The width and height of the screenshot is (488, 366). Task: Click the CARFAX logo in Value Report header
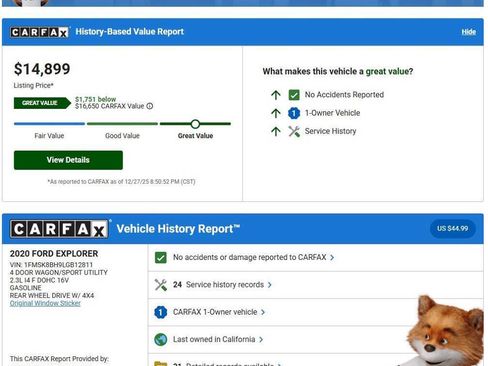tap(39, 32)
